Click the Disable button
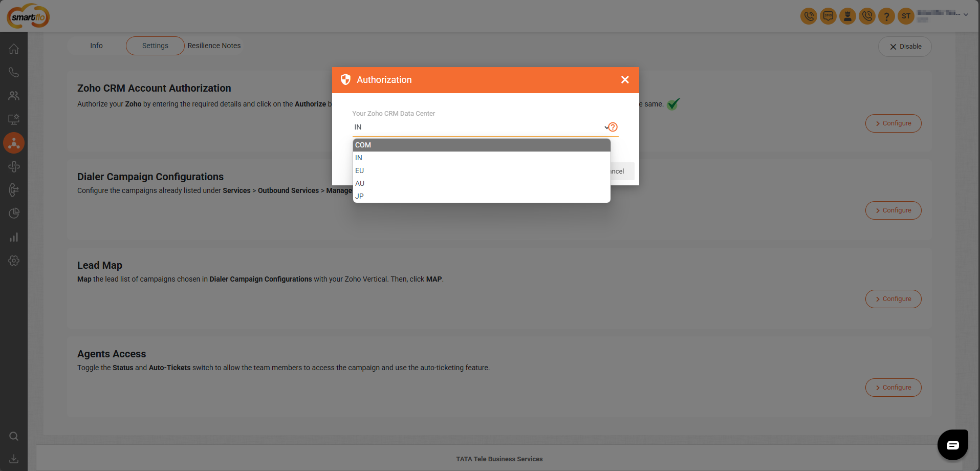This screenshot has width=980, height=471. point(905,47)
